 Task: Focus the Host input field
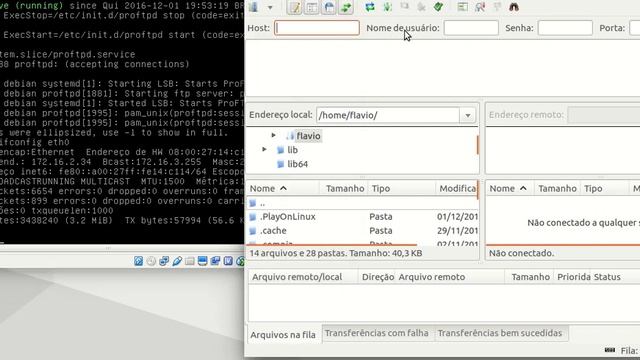pos(317,28)
